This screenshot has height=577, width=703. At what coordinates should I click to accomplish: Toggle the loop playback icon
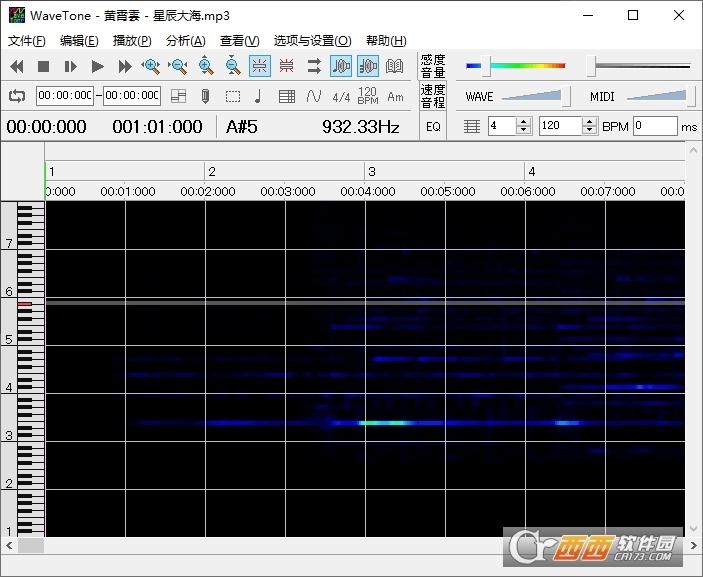17,96
